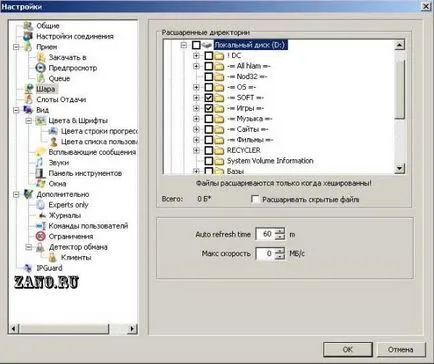This screenshot has height=364, width=434.
Task: Click the Вид category icon
Action: (x=28, y=110)
